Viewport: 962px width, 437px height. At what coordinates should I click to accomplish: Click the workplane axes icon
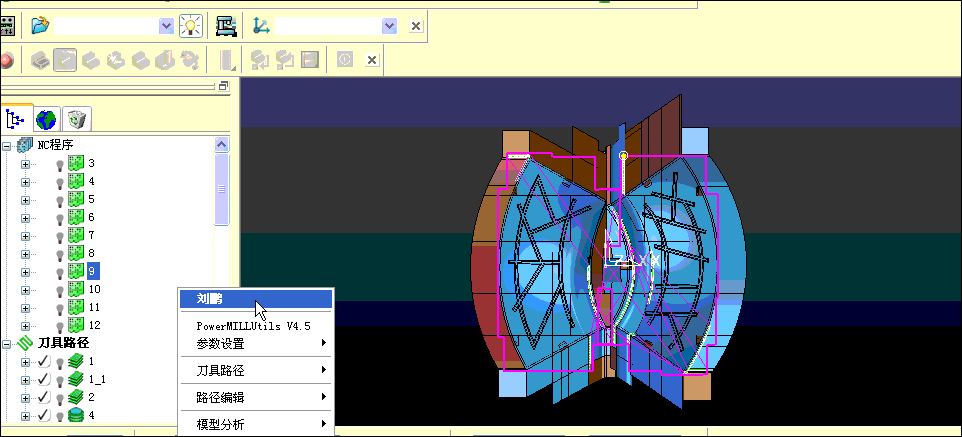coord(261,26)
